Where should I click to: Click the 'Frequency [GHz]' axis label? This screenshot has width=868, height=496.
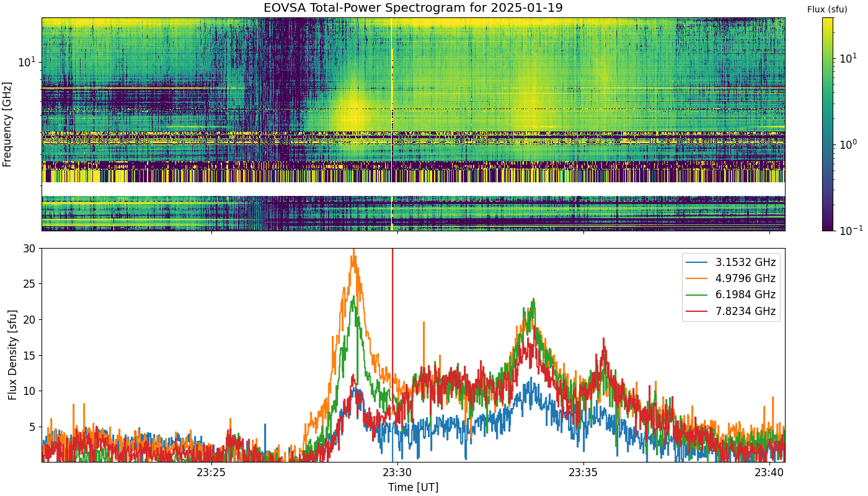tap(7, 124)
